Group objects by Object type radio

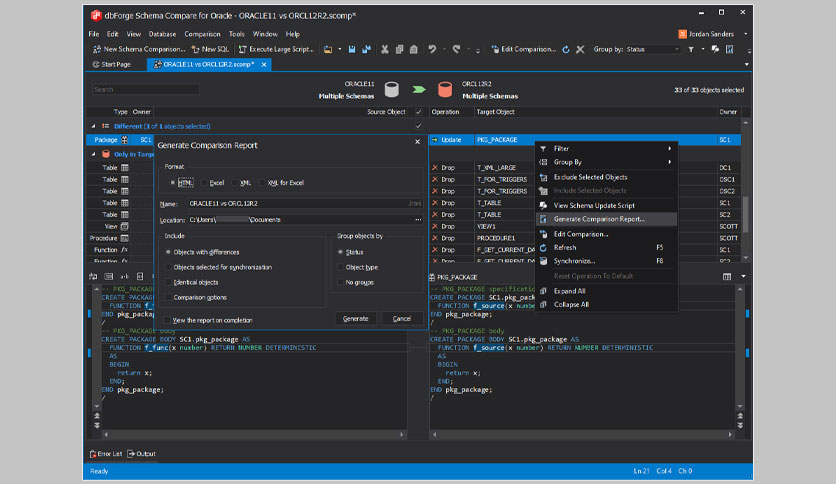(x=341, y=267)
